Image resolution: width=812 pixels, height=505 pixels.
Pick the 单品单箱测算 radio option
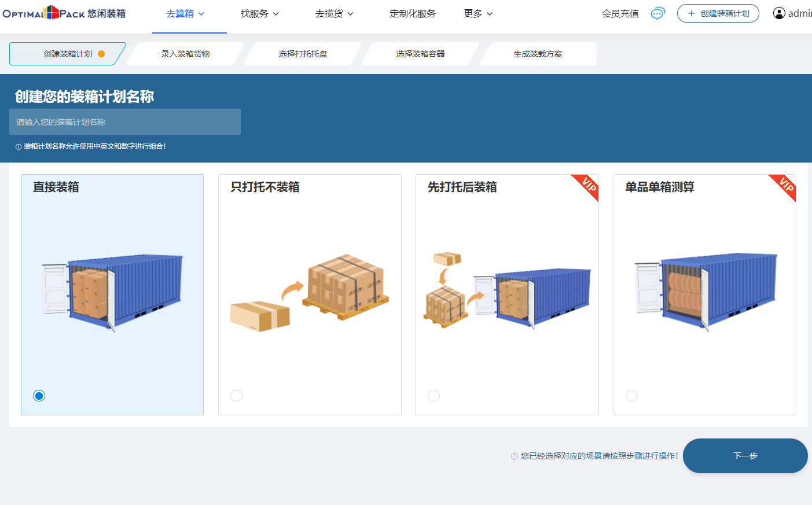click(631, 396)
